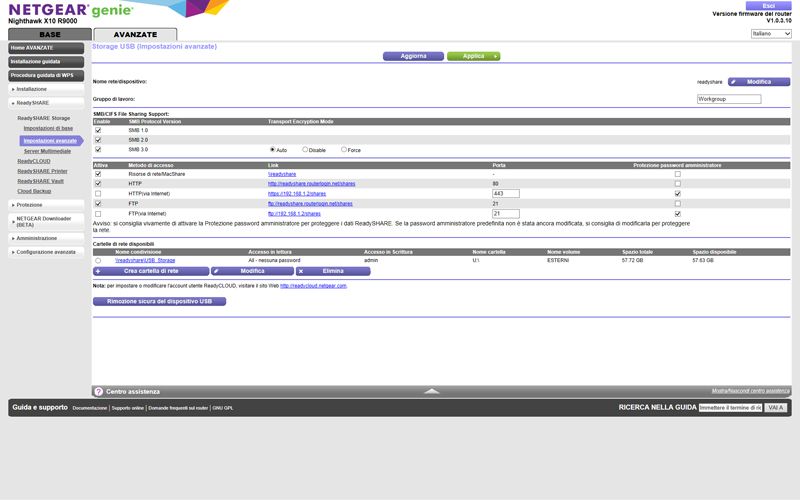Viewport: 800px width, 500px height.
Task: Open ReadySHARE Vault link
Action: click(40, 181)
